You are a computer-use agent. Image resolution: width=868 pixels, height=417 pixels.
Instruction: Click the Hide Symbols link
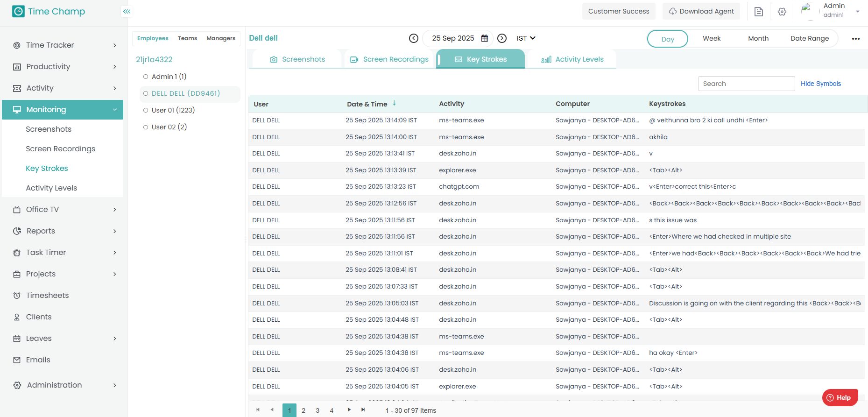click(x=820, y=84)
